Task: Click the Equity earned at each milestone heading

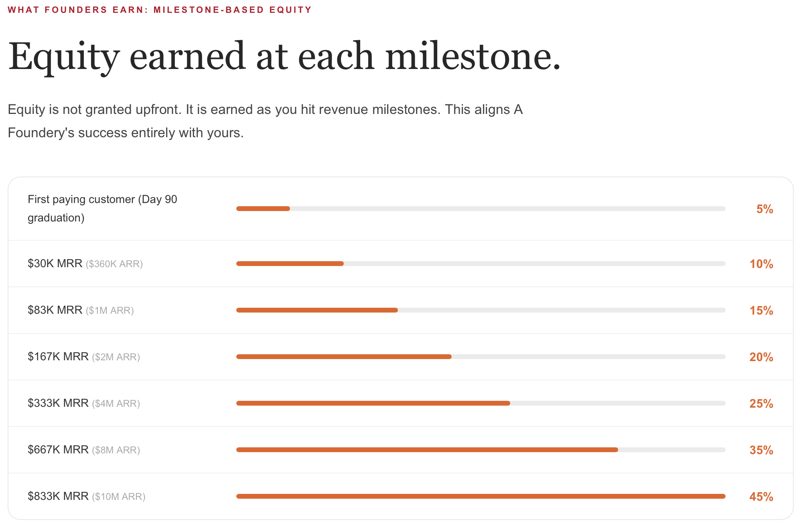Action: (284, 56)
